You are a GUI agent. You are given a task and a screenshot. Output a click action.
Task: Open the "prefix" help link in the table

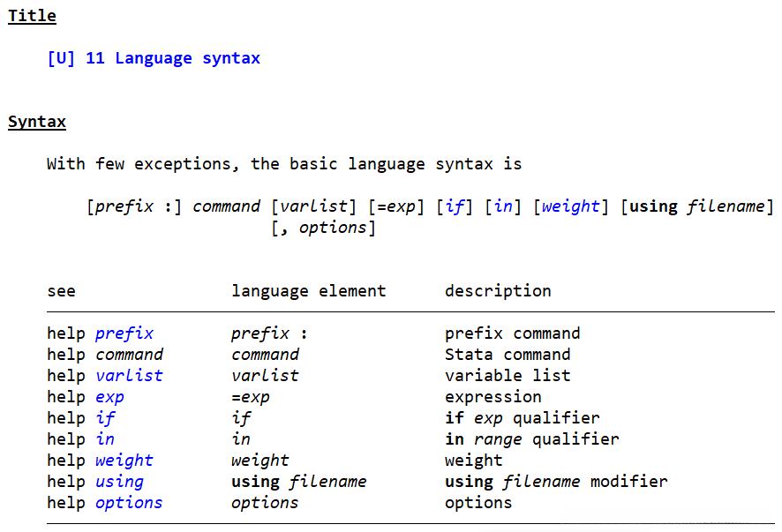pos(124,333)
